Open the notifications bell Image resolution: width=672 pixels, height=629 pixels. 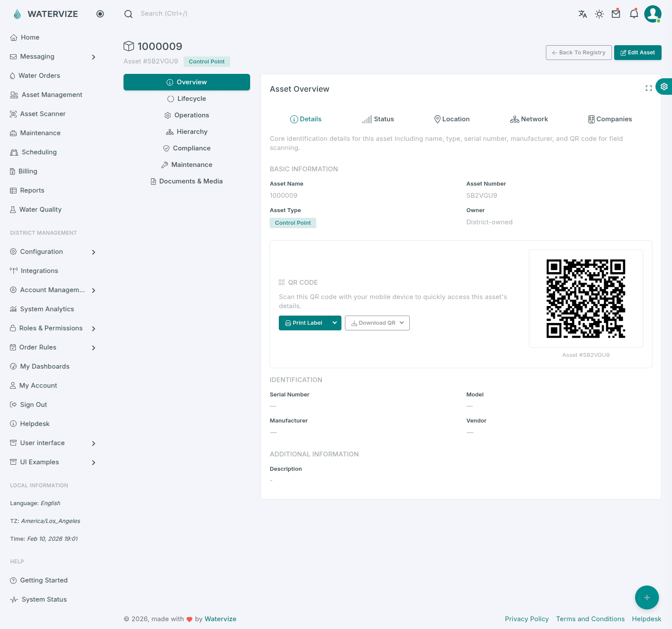pyautogui.click(x=634, y=14)
